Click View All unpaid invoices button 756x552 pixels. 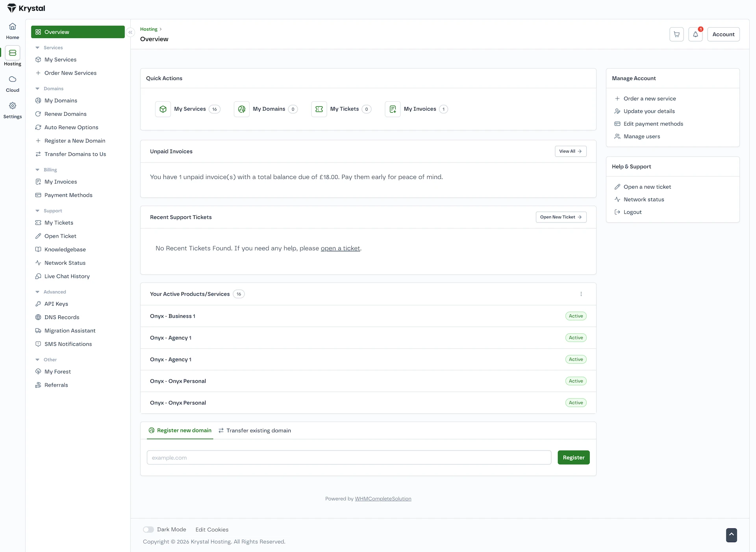570,151
